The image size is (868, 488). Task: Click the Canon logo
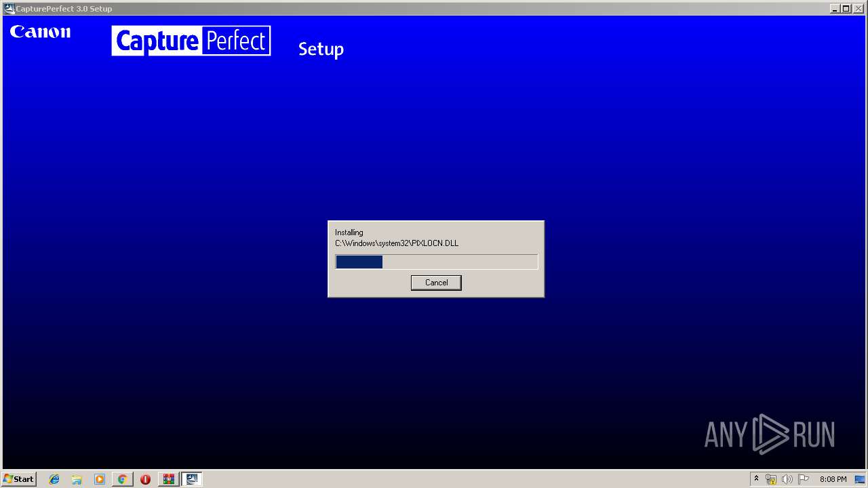40,32
